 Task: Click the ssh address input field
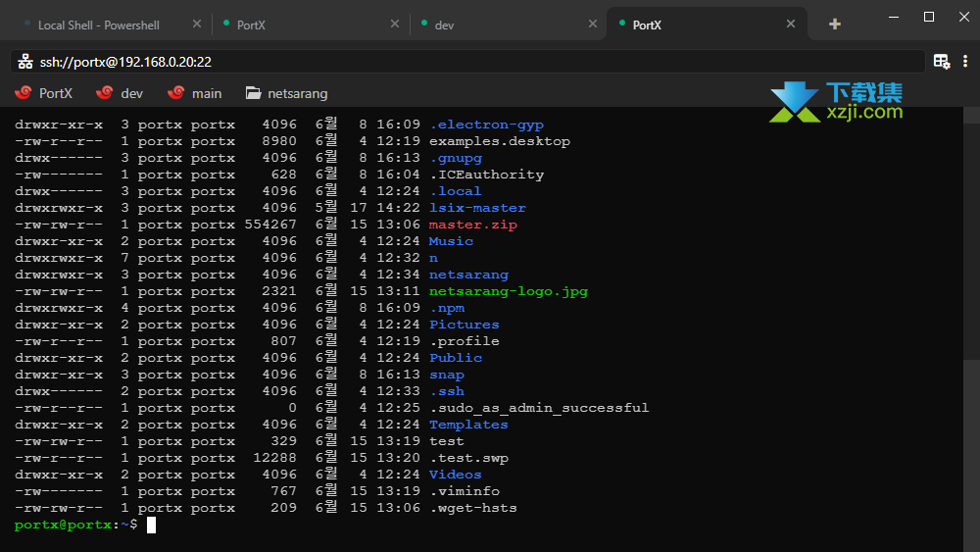pos(467,61)
